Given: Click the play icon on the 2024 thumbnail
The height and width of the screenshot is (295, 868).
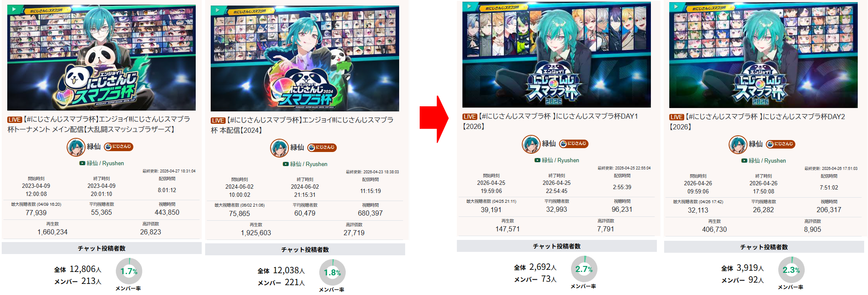Looking at the screenshot, I should point(218,10).
